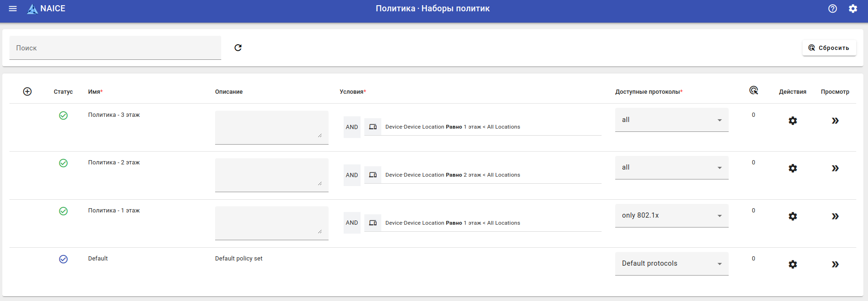Click the hit counter icon in table header

(753, 90)
